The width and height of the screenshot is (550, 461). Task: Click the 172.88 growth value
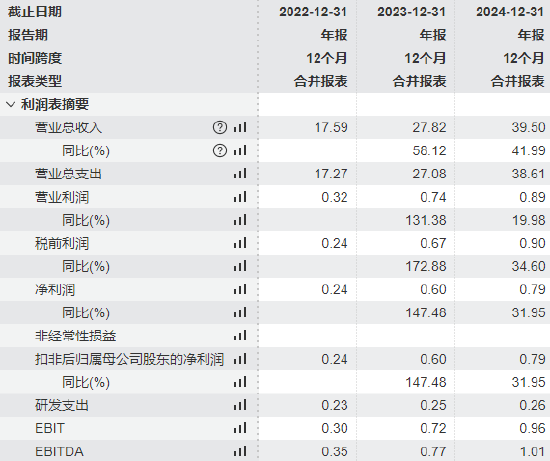[x=426, y=266]
